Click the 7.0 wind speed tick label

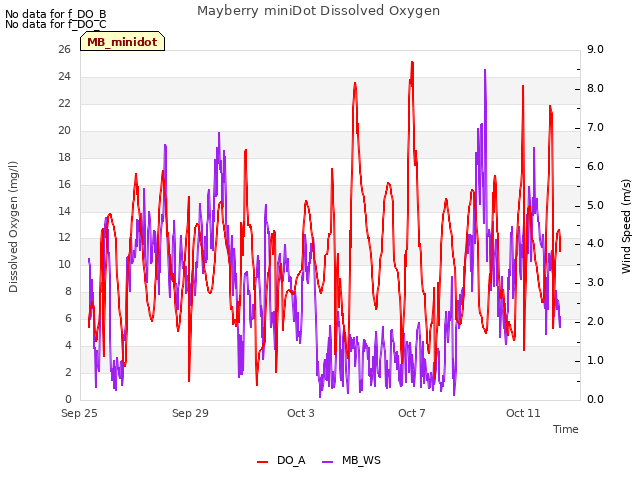(595, 127)
